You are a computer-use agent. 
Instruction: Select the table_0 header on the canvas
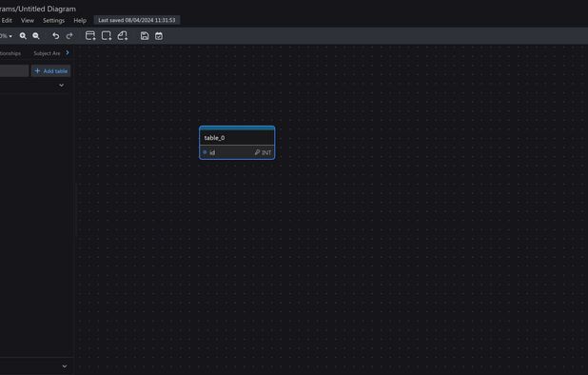[237, 138]
